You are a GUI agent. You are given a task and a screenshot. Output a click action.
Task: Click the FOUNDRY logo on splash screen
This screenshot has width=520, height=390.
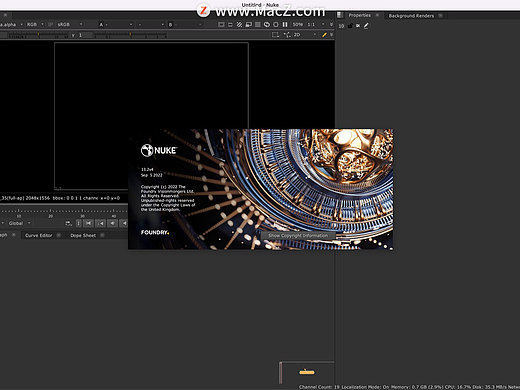[155, 232]
